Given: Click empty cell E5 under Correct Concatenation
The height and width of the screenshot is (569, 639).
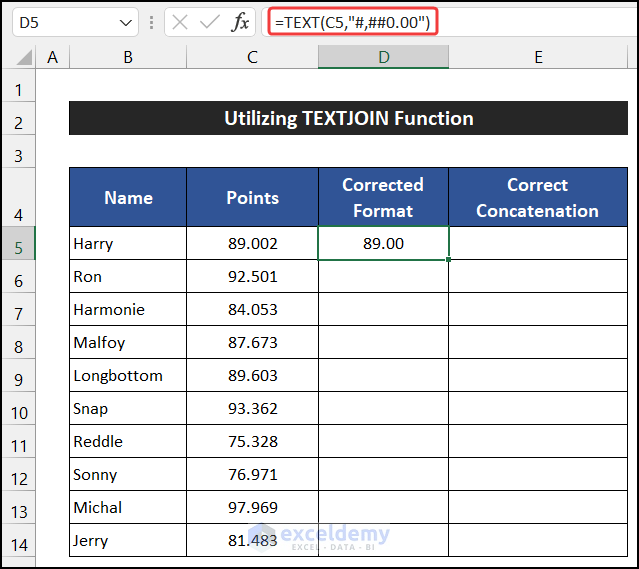Looking at the screenshot, I should point(538,244).
